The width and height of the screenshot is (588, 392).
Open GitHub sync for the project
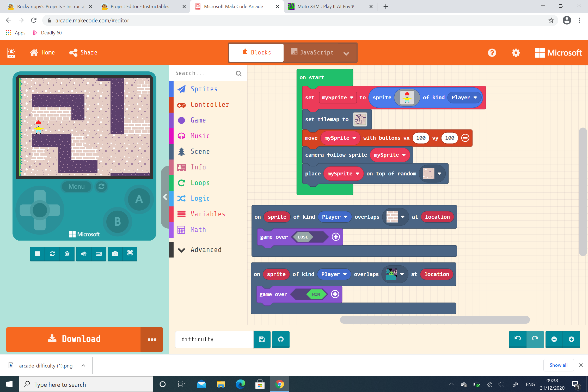coord(281,339)
